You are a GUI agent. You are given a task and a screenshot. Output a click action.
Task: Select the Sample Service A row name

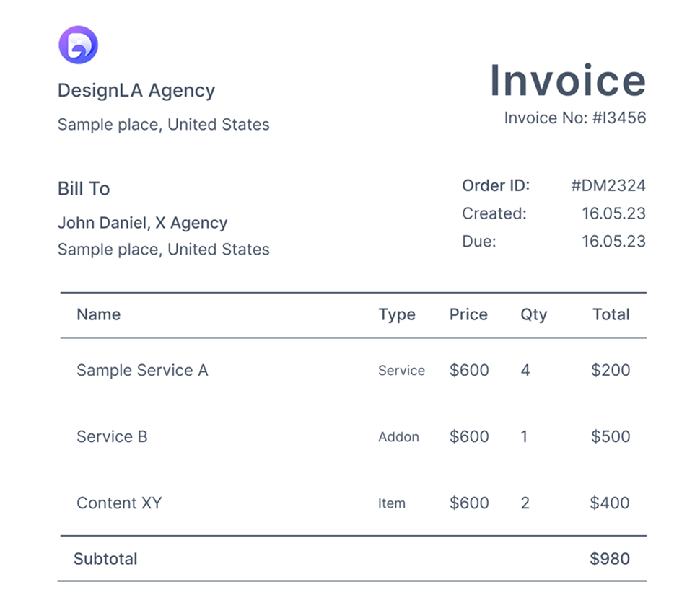(x=142, y=370)
